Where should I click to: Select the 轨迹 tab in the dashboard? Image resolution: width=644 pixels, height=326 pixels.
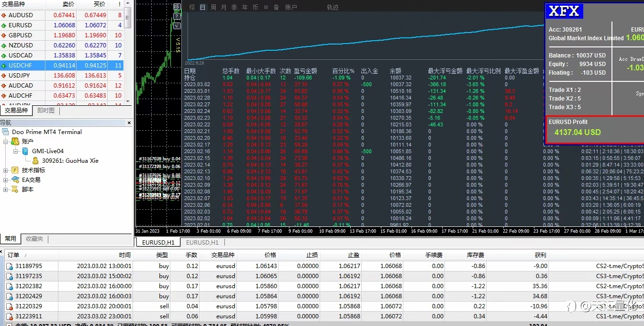[333, 8]
